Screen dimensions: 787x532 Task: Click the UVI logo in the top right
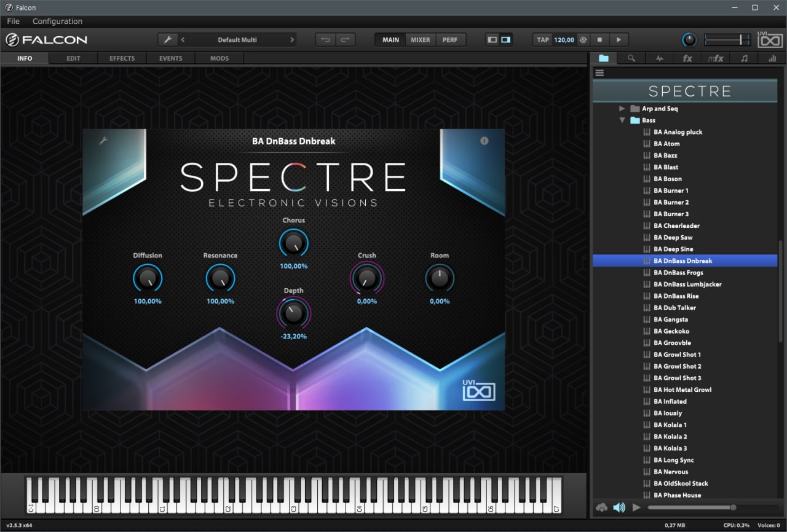[x=769, y=40]
